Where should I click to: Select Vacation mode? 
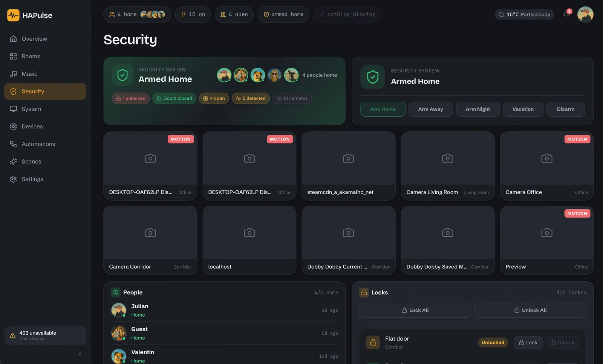coord(523,109)
